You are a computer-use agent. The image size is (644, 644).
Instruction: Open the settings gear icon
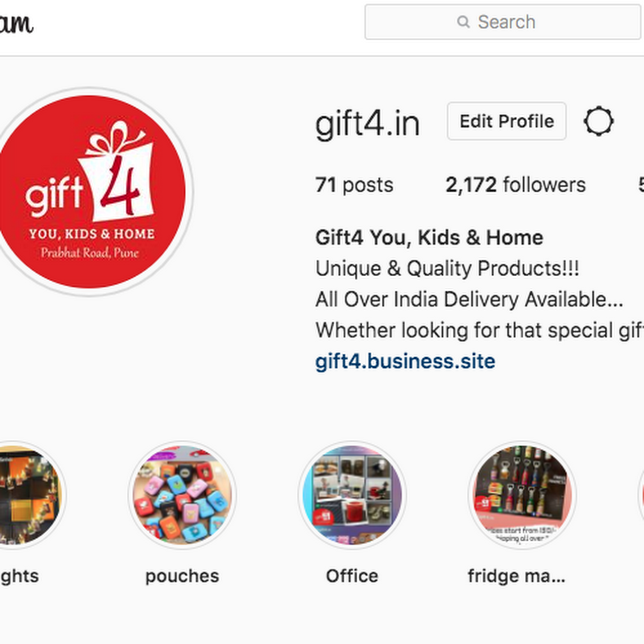pyautogui.click(x=599, y=121)
